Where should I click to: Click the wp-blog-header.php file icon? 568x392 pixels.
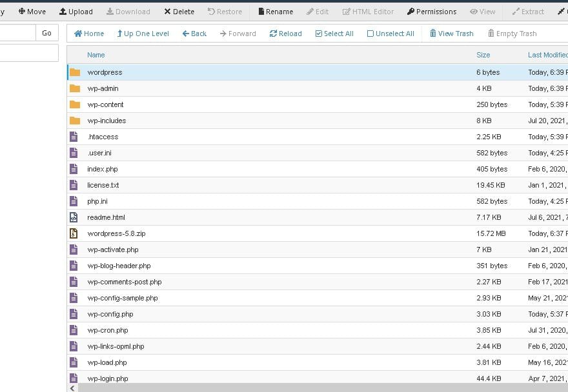point(74,266)
